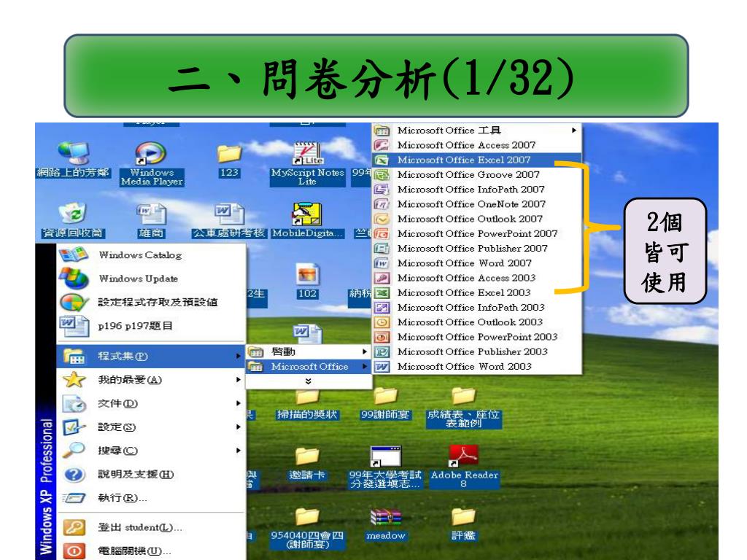
Task: Open 設定程式存取及預設值 entry
Action: click(x=151, y=302)
